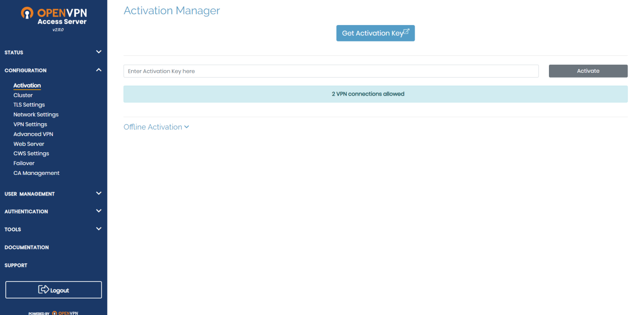
Task: Click the Logout button
Action: [x=54, y=290]
